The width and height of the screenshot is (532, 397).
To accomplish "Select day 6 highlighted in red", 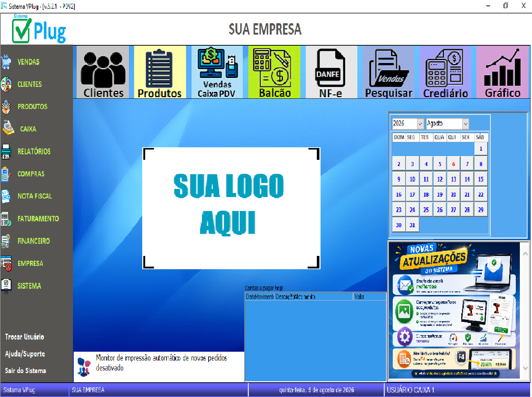I will (x=454, y=164).
